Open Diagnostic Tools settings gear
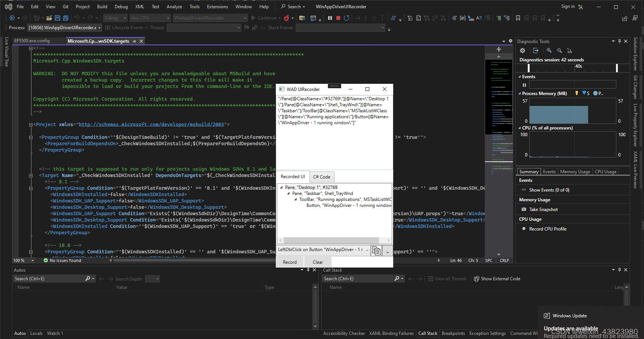Screen dimensions: 644x339 click(522, 50)
